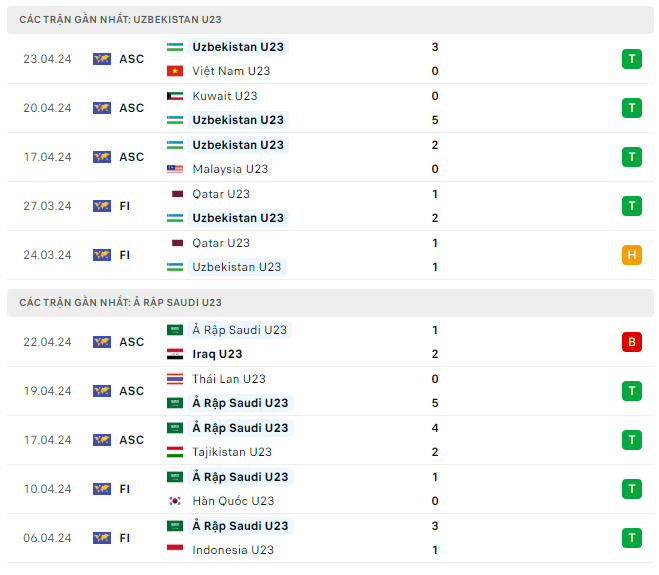
Task: Click the ASC competition icon for the 22.04.24 match
Action: point(102,342)
